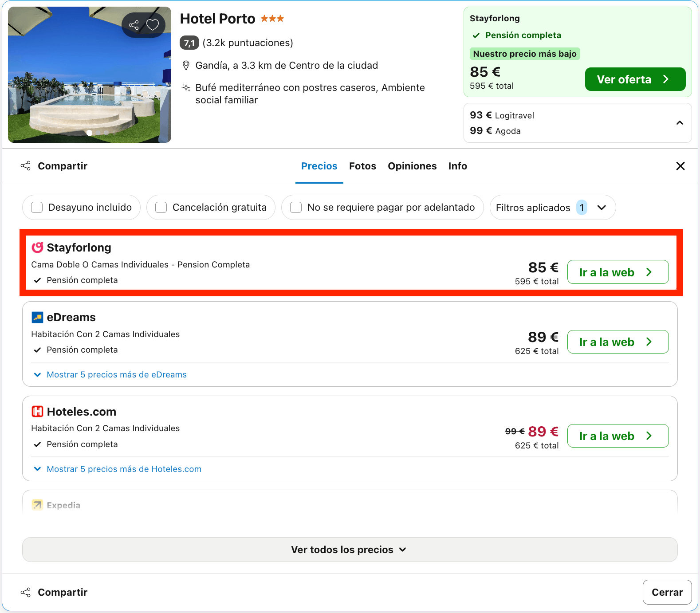Screen dimensions: 700x613
Task: Click the location pin icon beside Gandía
Action: [x=186, y=66]
